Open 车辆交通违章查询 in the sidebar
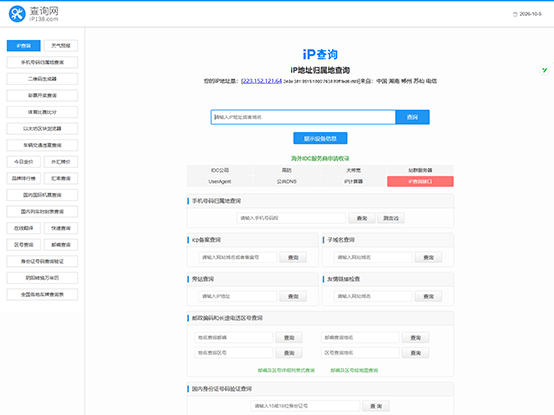This screenshot has height=415, width=554. [x=42, y=145]
